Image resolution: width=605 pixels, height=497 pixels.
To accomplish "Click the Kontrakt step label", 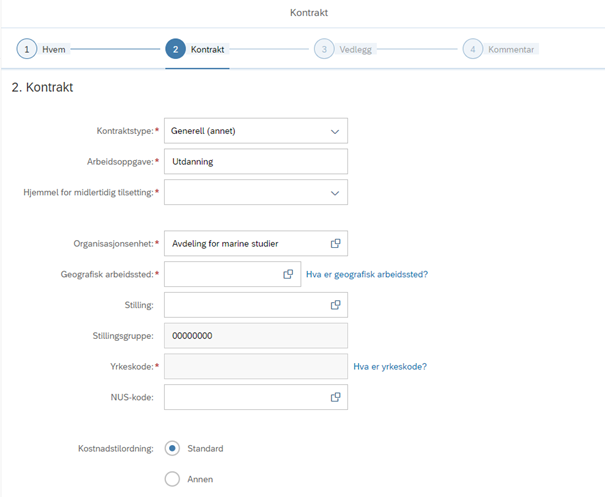I will [x=208, y=49].
